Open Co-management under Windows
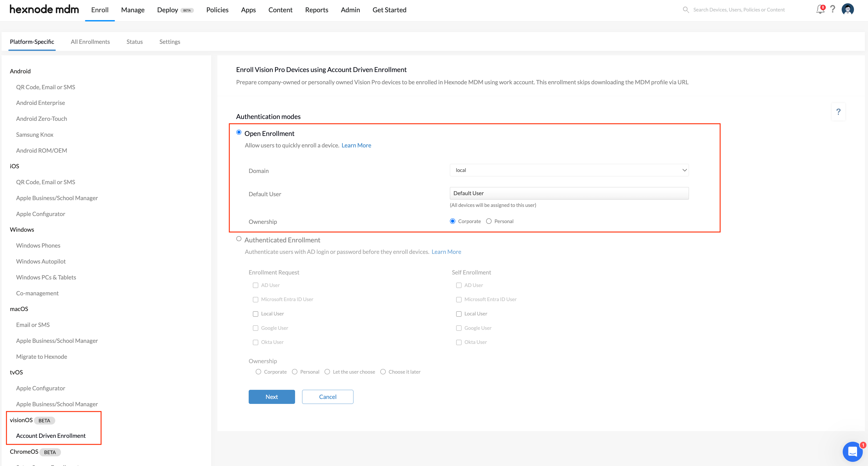The height and width of the screenshot is (466, 868). (37, 293)
